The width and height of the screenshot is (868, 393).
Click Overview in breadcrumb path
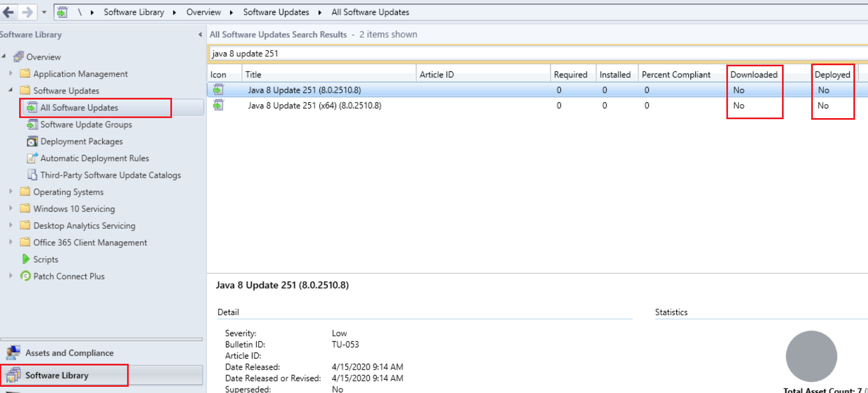(x=204, y=12)
